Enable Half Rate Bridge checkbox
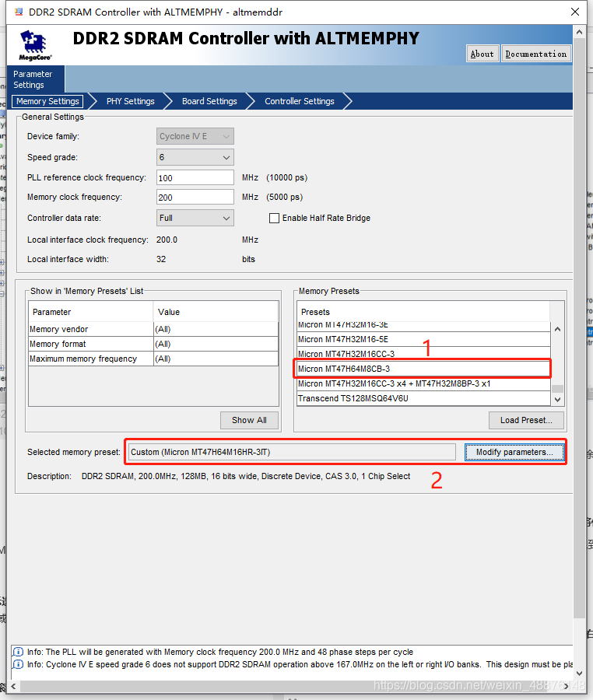Screen dimensions: 593x700 [x=274, y=218]
